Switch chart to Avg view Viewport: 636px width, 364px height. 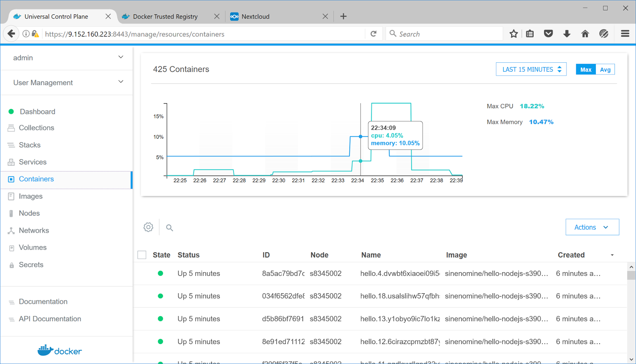coord(605,70)
